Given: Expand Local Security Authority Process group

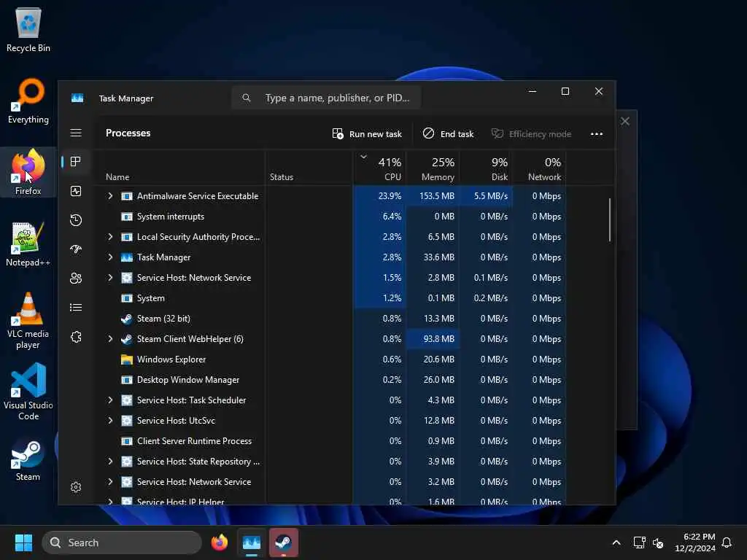Looking at the screenshot, I should (x=110, y=237).
